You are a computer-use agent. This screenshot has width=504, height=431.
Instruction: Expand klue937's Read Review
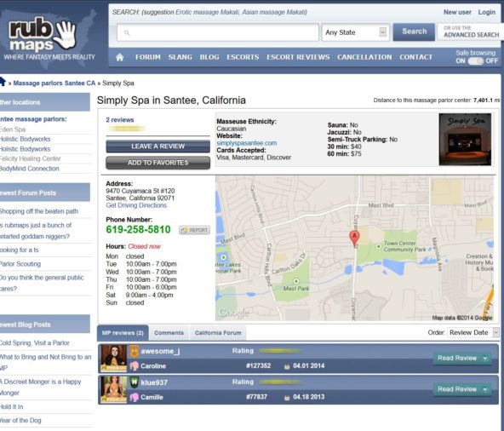pos(462,389)
